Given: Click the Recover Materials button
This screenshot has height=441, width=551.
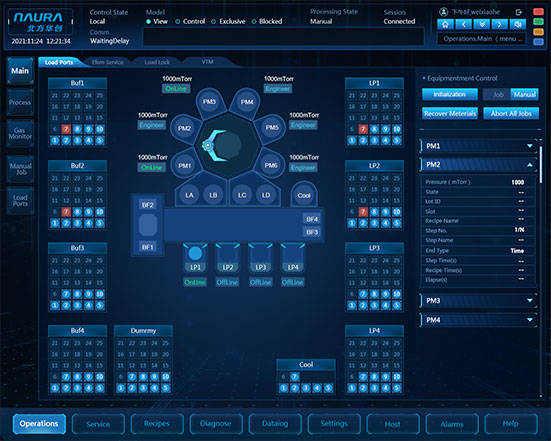Looking at the screenshot, I should tap(450, 114).
